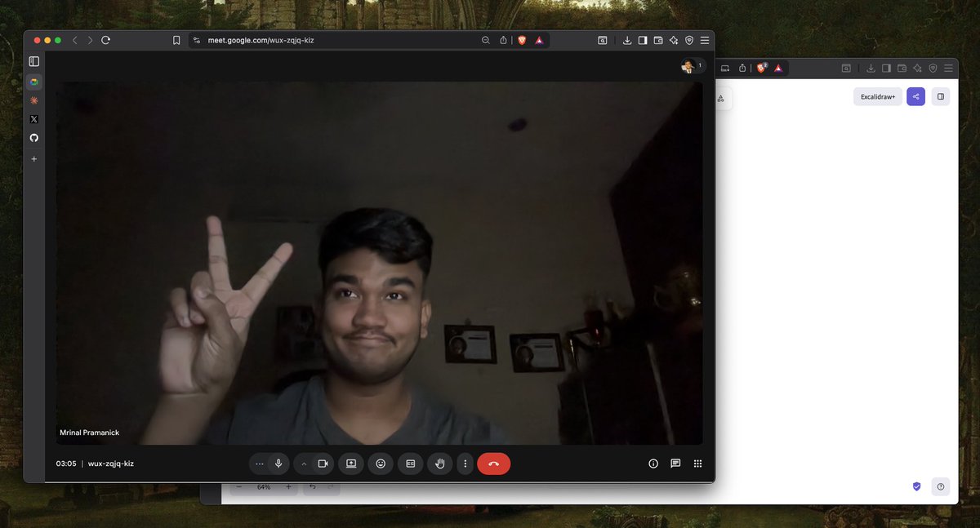Reset Excalidraw zoom showing 64%
Image resolution: width=980 pixels, height=528 pixels.
coord(264,487)
